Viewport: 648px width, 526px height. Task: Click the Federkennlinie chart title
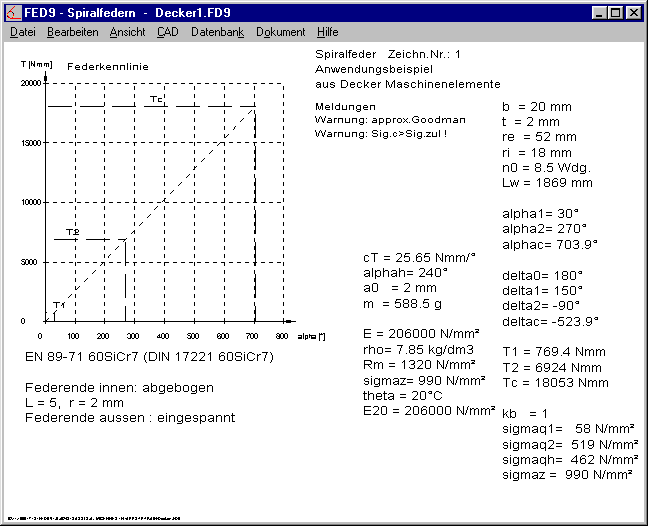click(100, 65)
